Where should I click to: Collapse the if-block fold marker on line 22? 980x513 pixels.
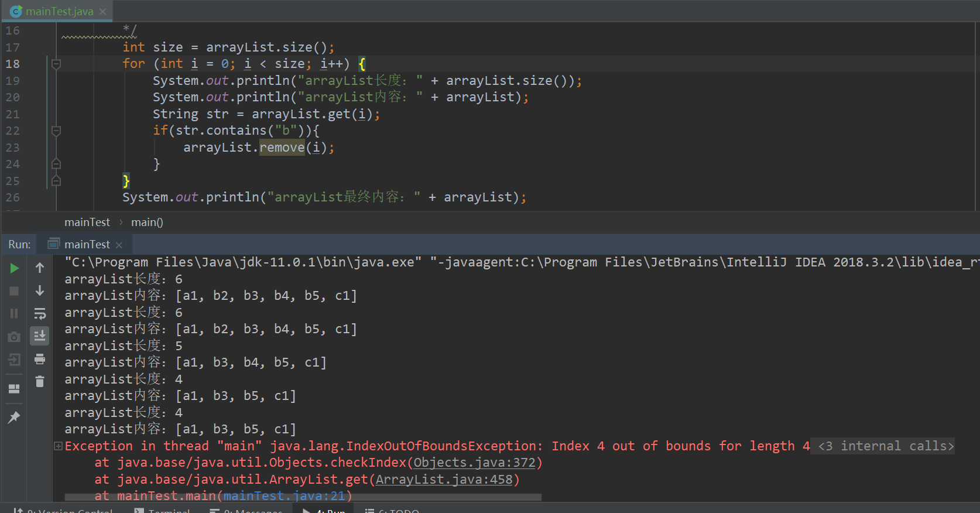(56, 131)
